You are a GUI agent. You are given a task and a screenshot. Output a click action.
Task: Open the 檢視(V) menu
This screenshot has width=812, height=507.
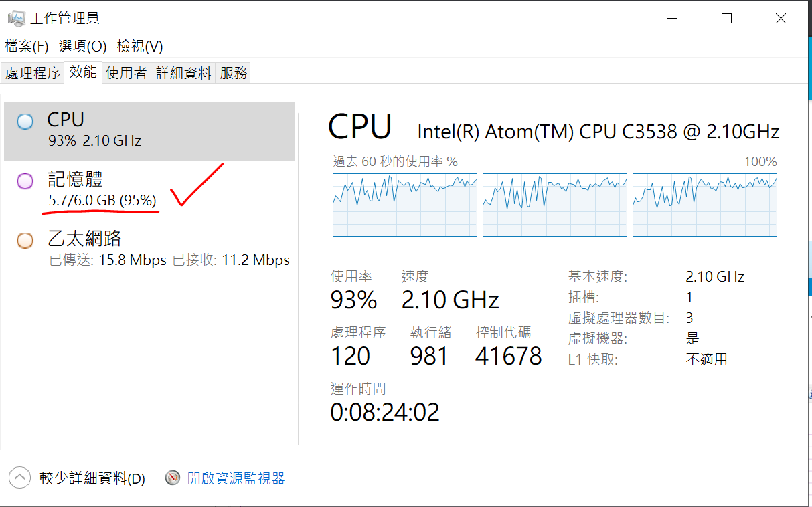click(x=140, y=46)
